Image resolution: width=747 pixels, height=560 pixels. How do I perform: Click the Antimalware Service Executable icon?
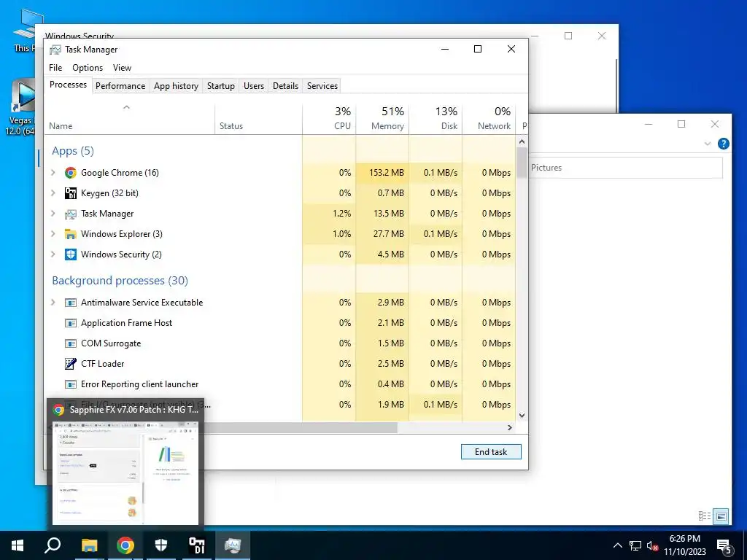point(71,303)
